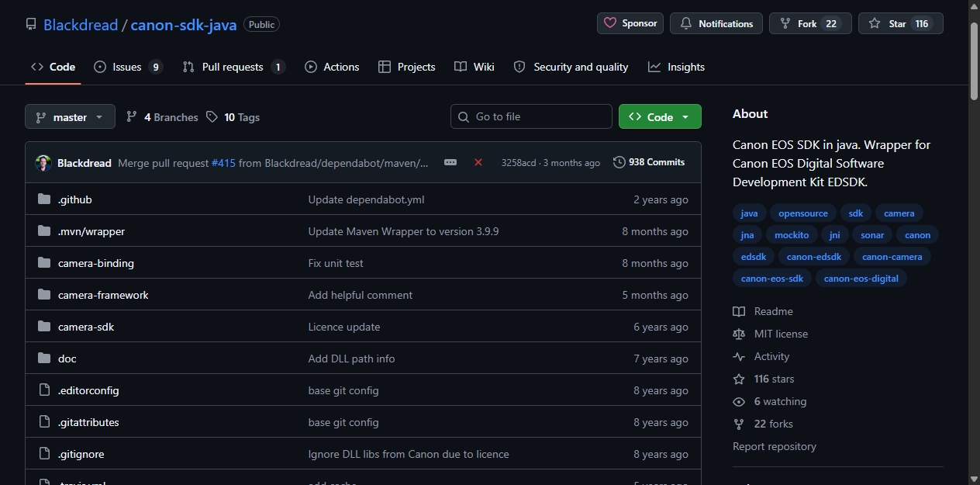Open the master branch dropdown
Screen dimensions: 980x485
(x=70, y=117)
